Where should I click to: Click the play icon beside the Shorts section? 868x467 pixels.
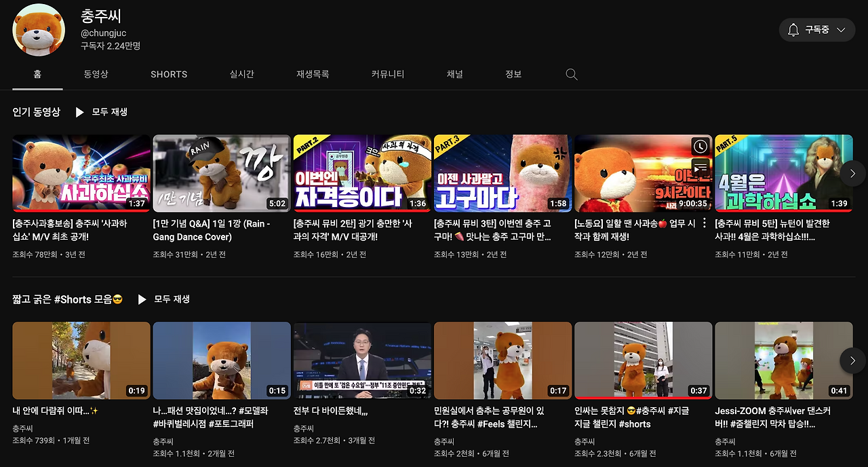[x=144, y=299]
